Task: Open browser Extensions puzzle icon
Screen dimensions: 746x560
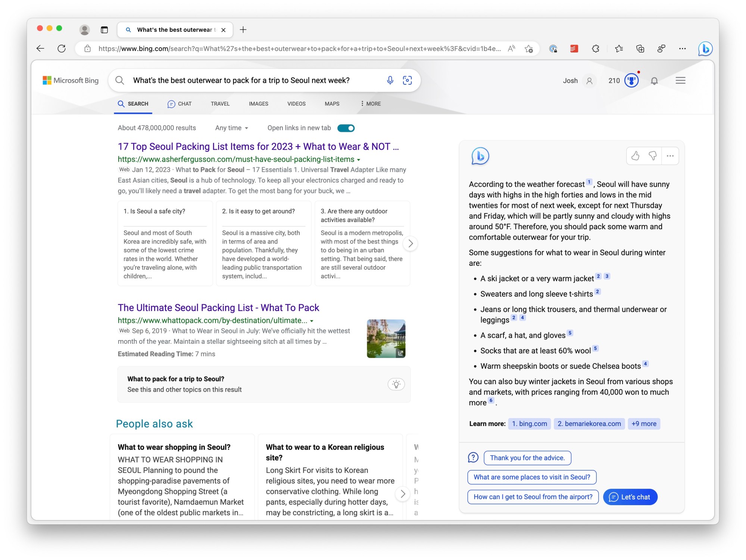Action: point(596,49)
